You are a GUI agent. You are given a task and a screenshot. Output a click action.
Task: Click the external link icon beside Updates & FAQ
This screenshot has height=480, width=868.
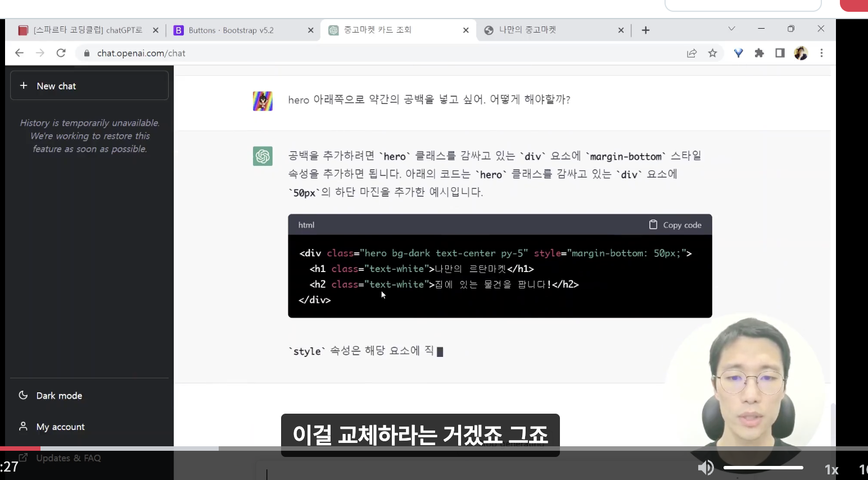pos(23,458)
